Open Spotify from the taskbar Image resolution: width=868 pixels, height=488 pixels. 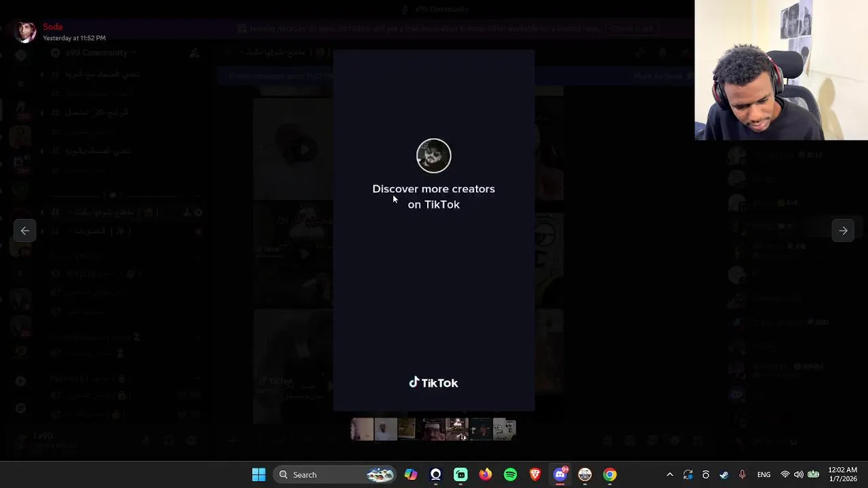tap(510, 474)
